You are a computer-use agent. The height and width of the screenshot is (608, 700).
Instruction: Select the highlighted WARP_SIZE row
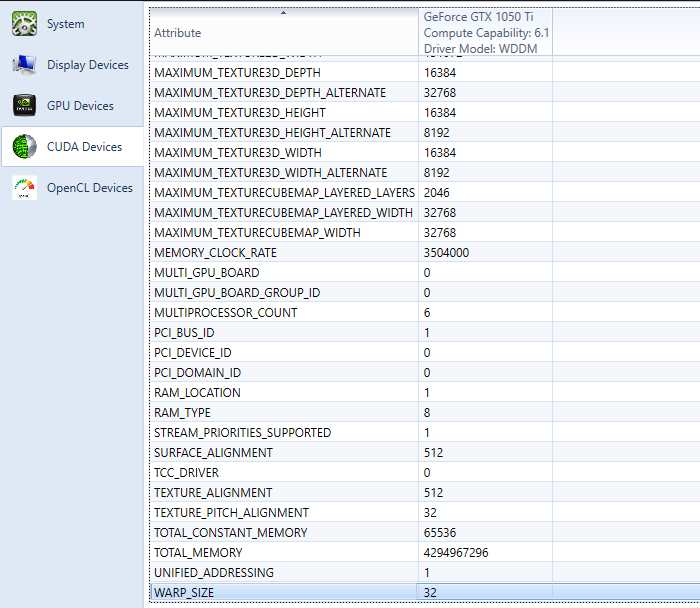[425, 592]
